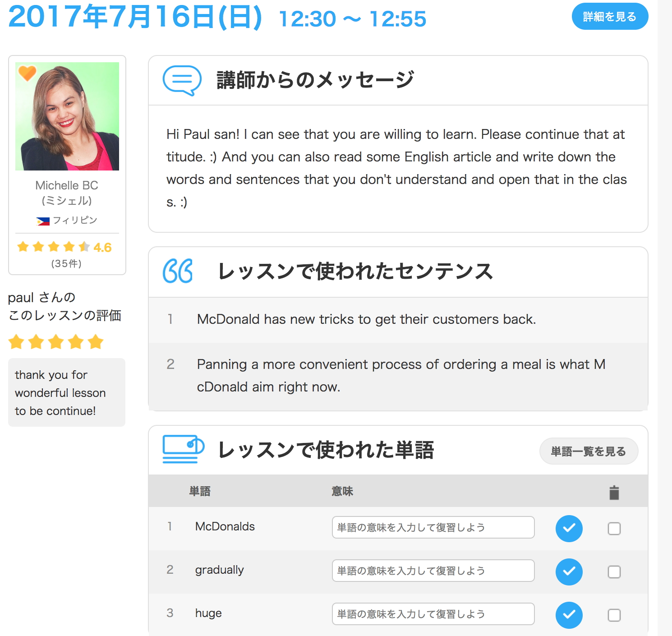The width and height of the screenshot is (672, 636).
Task: Click the five-star lesson rating
Action: click(x=56, y=342)
